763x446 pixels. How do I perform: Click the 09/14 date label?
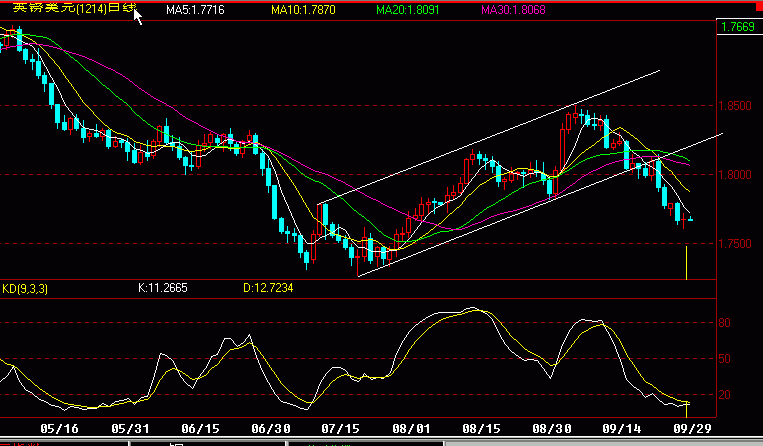(x=622, y=429)
